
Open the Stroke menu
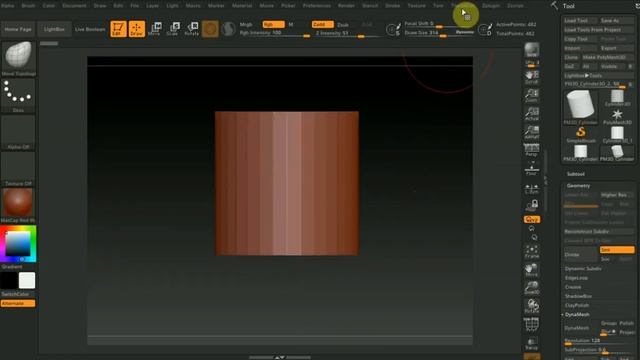tap(393, 6)
